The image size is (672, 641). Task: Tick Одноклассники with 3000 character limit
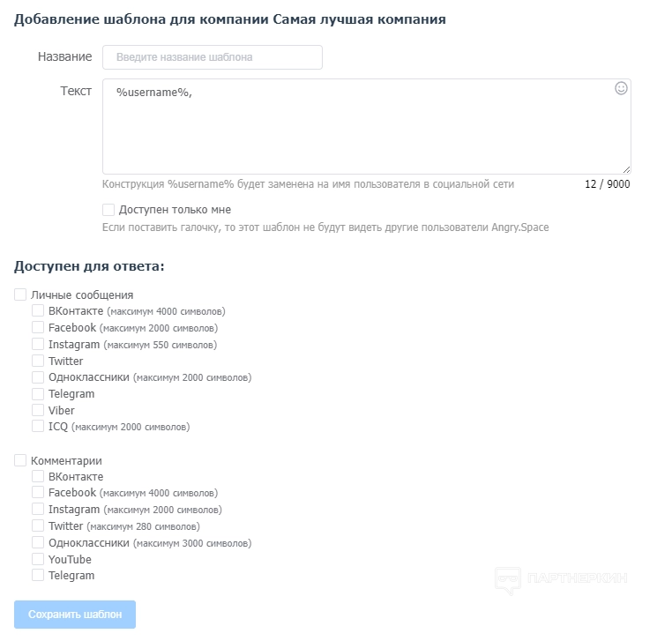[x=38, y=543]
